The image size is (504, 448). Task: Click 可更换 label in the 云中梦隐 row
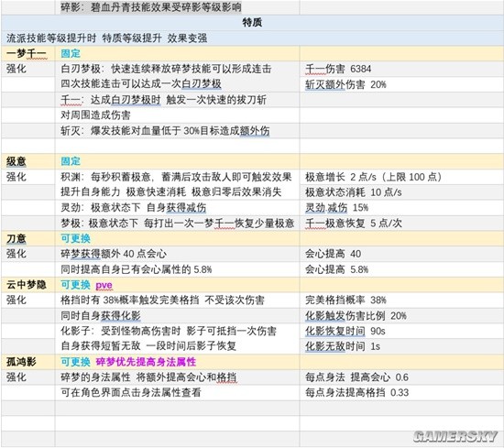coord(76,285)
